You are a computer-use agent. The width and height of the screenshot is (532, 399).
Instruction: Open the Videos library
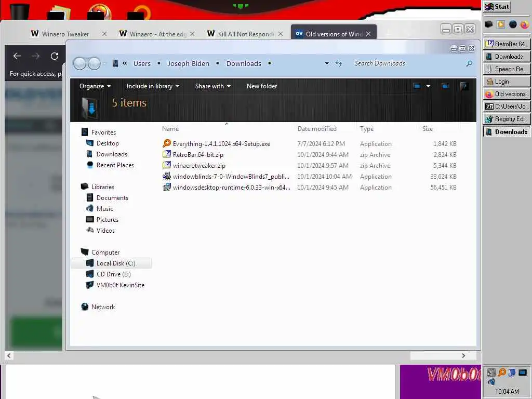(105, 230)
